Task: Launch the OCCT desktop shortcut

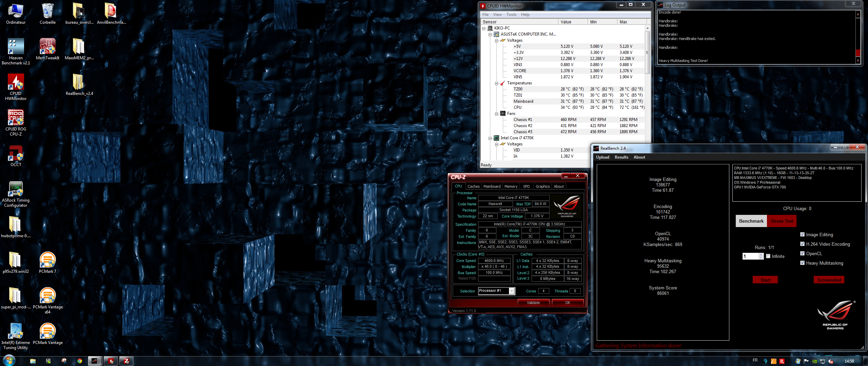Action: [x=16, y=156]
